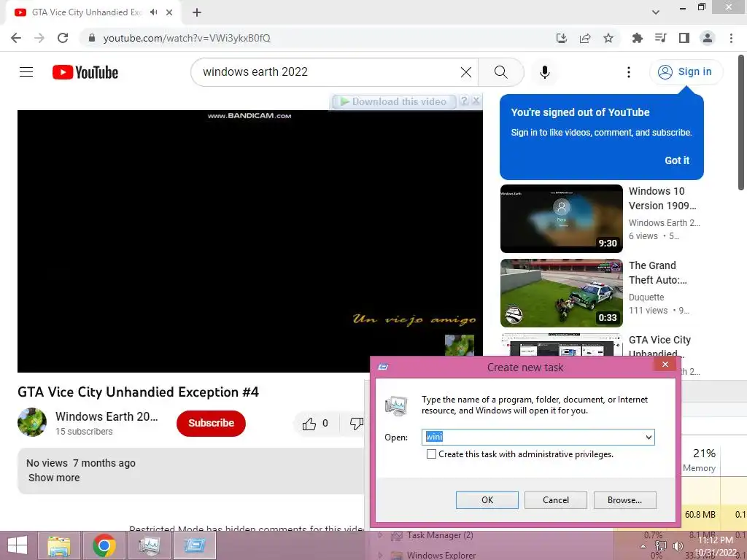Bookmark this page with the star
Screen dimensions: 747x560
point(608,38)
